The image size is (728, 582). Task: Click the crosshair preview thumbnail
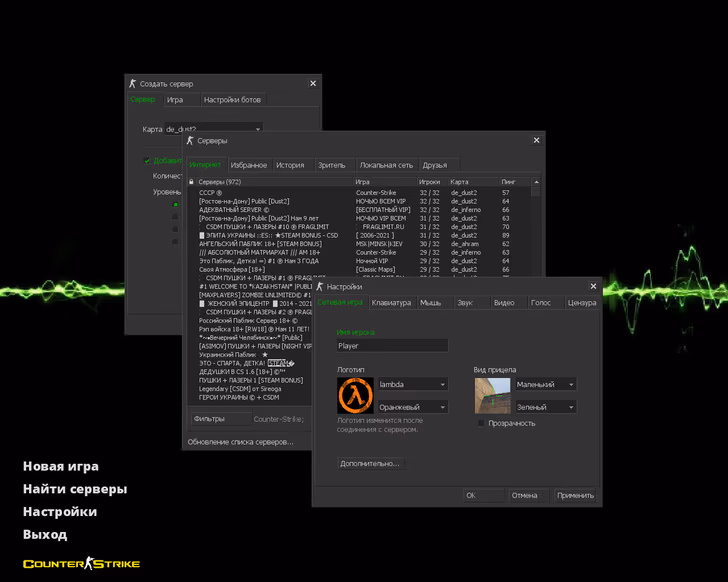pyautogui.click(x=492, y=396)
